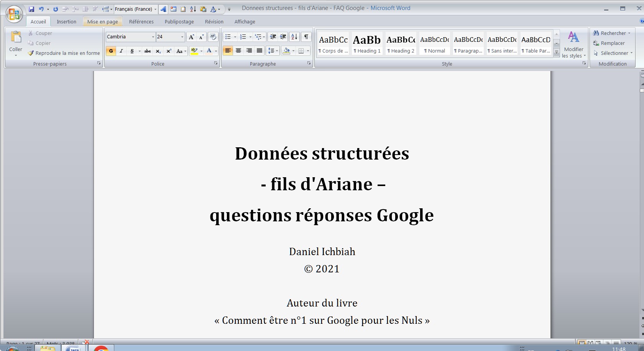Image resolution: width=644 pixels, height=351 pixels.
Task: Open Chrome from the Windows taskbar
Action: tap(101, 348)
